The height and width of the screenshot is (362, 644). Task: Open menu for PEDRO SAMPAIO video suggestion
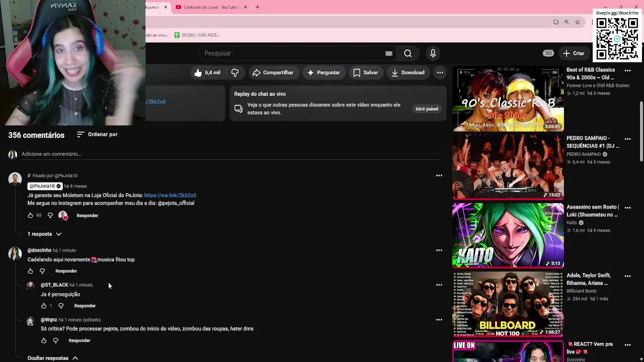pyautogui.click(x=627, y=139)
